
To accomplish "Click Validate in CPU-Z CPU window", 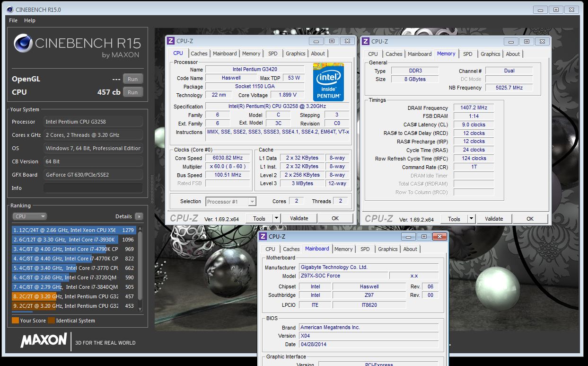I will point(299,218).
